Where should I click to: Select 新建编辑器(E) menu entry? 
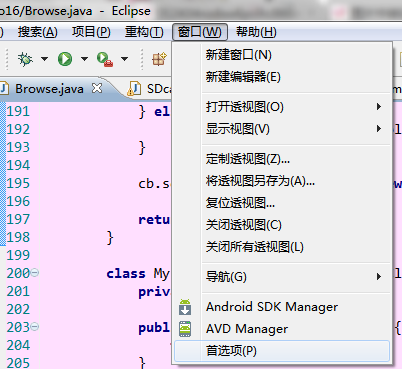tap(282, 77)
